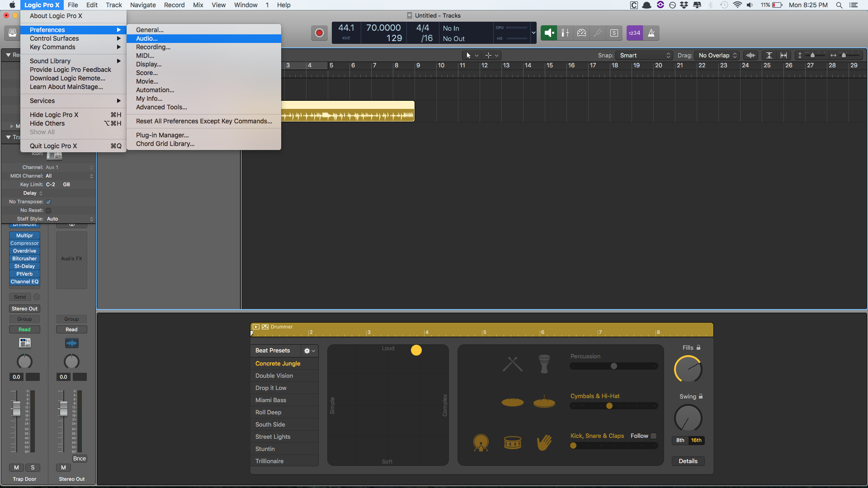Image resolution: width=868 pixels, height=488 pixels.
Task: Select the Miami Bass beat preset
Action: [x=284, y=400]
